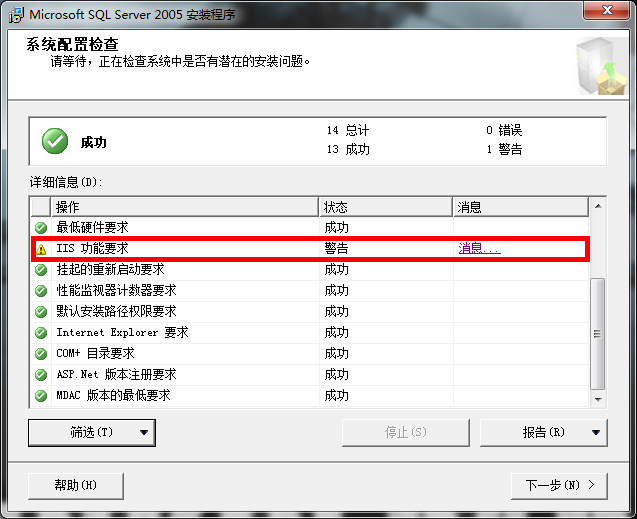Click the green check icon for ASP.Net 版本注册要求
The width and height of the screenshot is (637, 519).
[41, 374]
